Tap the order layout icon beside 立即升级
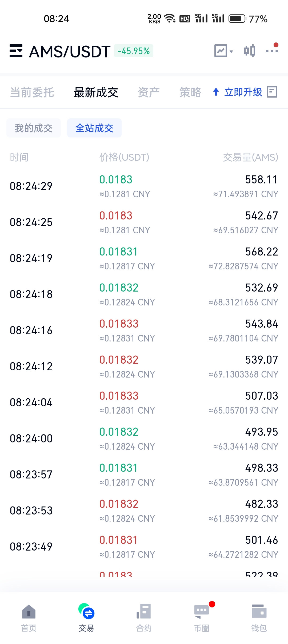The width and height of the screenshot is (288, 644). [272, 92]
